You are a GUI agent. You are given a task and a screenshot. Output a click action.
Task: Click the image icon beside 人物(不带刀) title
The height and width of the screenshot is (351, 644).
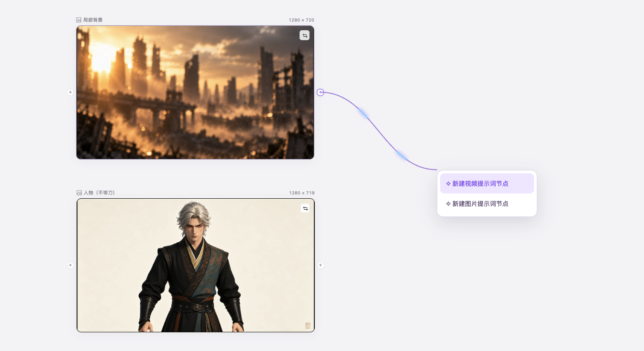pos(79,193)
